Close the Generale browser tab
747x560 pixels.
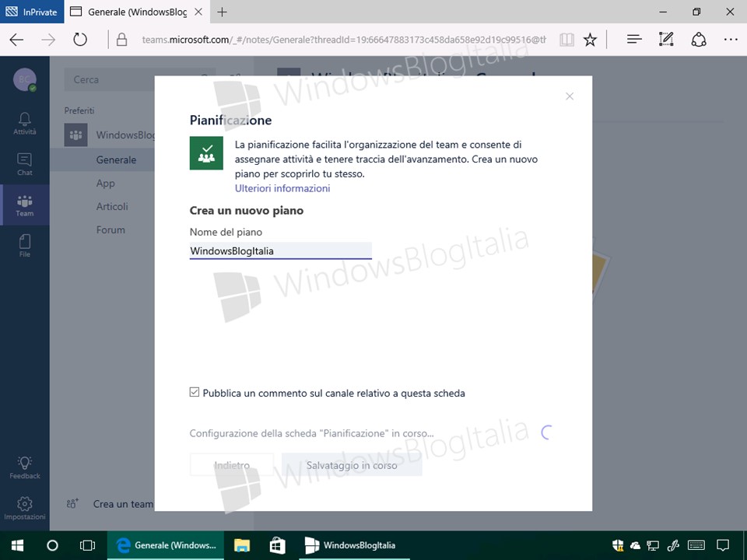[198, 12]
